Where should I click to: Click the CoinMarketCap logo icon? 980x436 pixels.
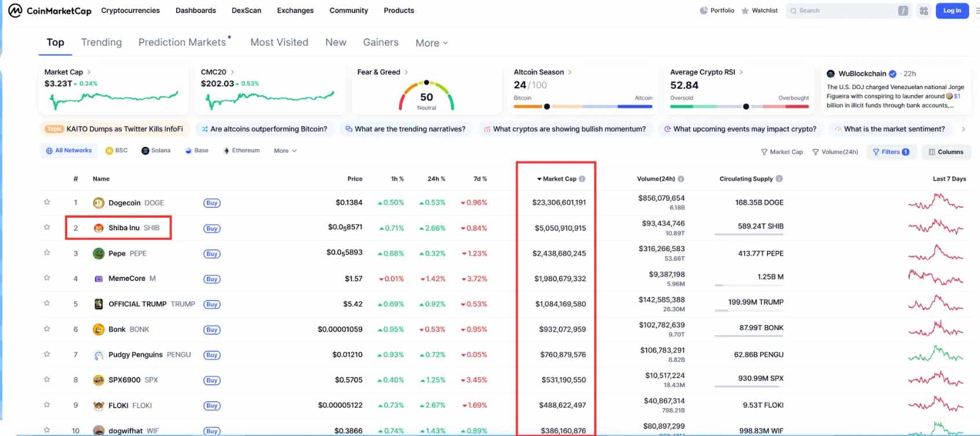click(x=15, y=10)
